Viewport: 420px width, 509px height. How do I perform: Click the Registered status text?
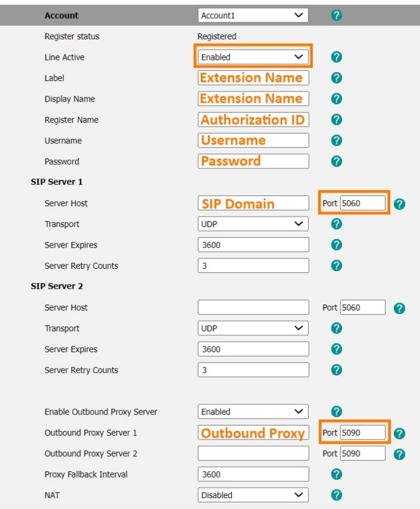(x=217, y=36)
